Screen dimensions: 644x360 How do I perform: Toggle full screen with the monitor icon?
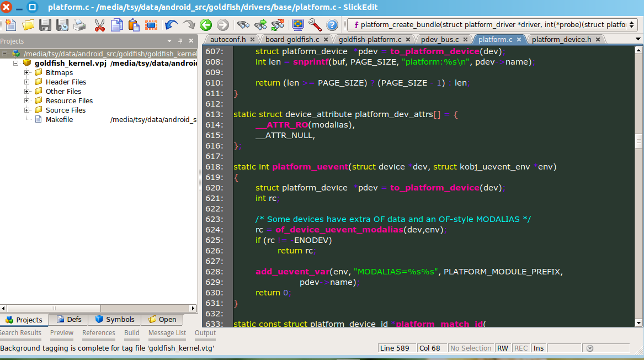click(298, 25)
